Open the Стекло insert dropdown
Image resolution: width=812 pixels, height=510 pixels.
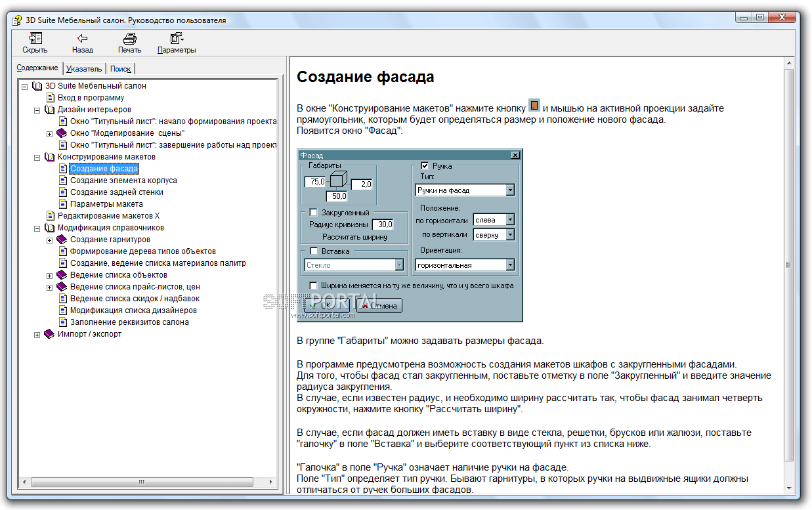pyautogui.click(x=354, y=265)
